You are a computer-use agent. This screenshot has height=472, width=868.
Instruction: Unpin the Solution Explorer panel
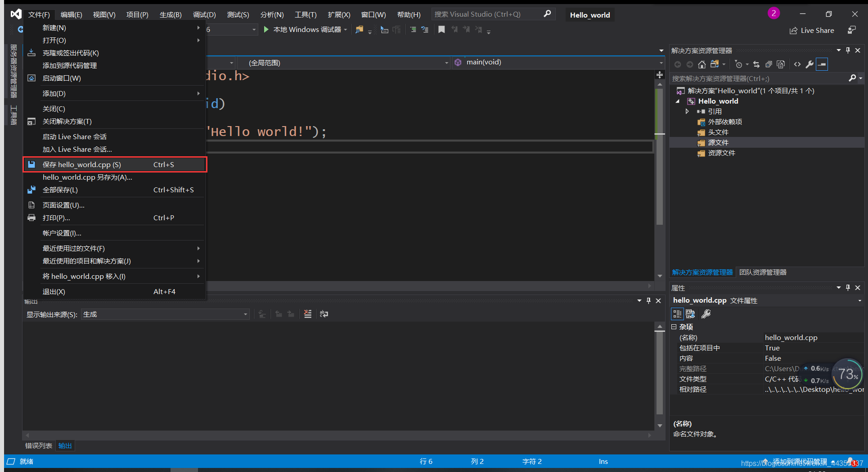click(848, 50)
